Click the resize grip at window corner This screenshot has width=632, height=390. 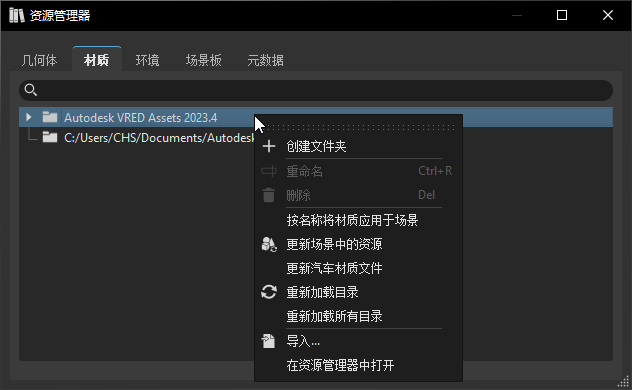[x=624, y=382]
